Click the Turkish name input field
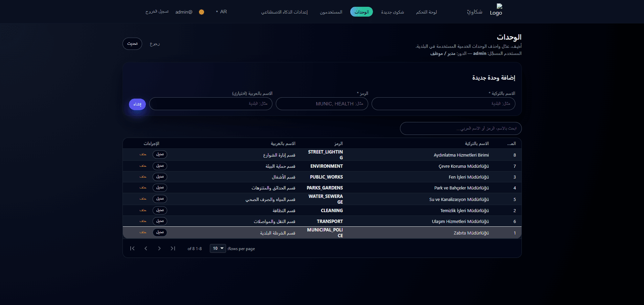The image size is (644, 305). pos(443,104)
